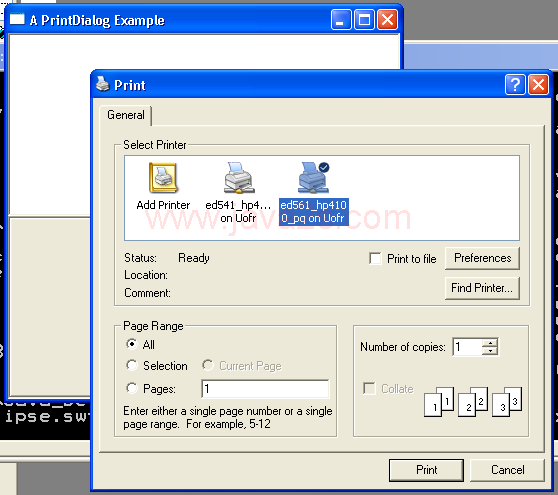Click the Find Printer... button
Viewport: 558px width, 495px height.
482,288
